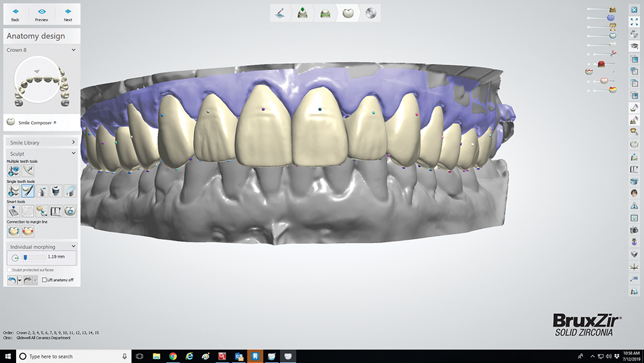Viewport: 644px width, 363px height.
Task: Select the reset-tooth smart tool with blue arrow
Action: (x=70, y=211)
